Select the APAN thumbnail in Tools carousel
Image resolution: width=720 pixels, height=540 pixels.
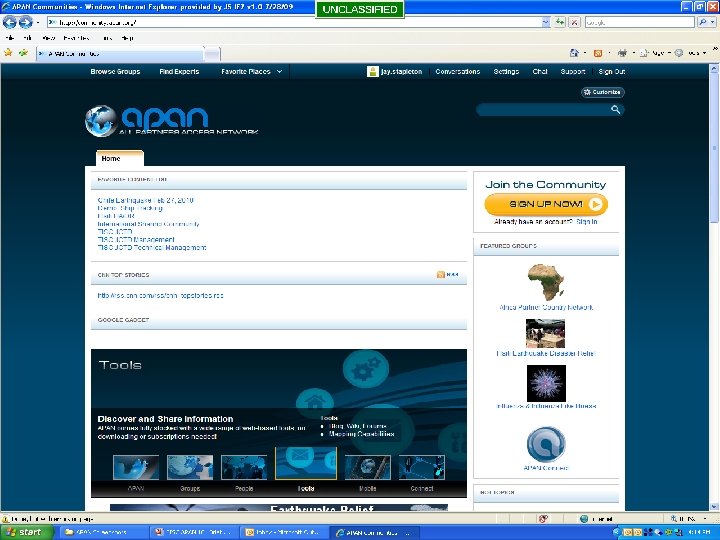136,467
